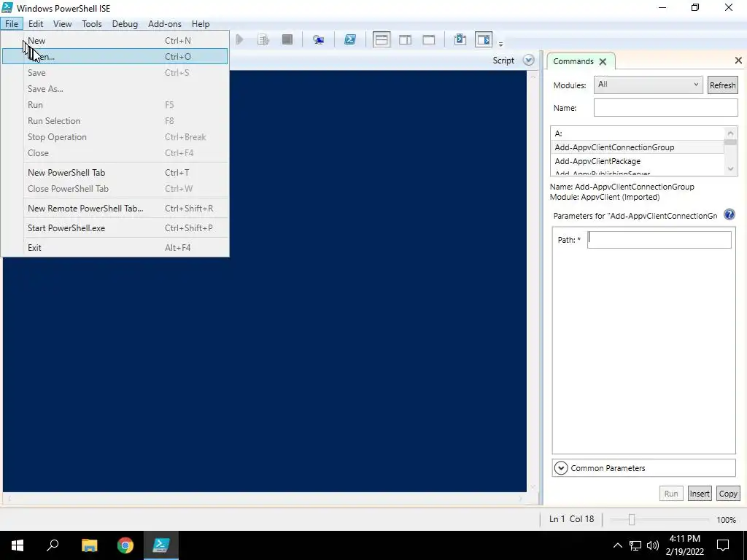Click the Windows Start button

pyautogui.click(x=18, y=545)
